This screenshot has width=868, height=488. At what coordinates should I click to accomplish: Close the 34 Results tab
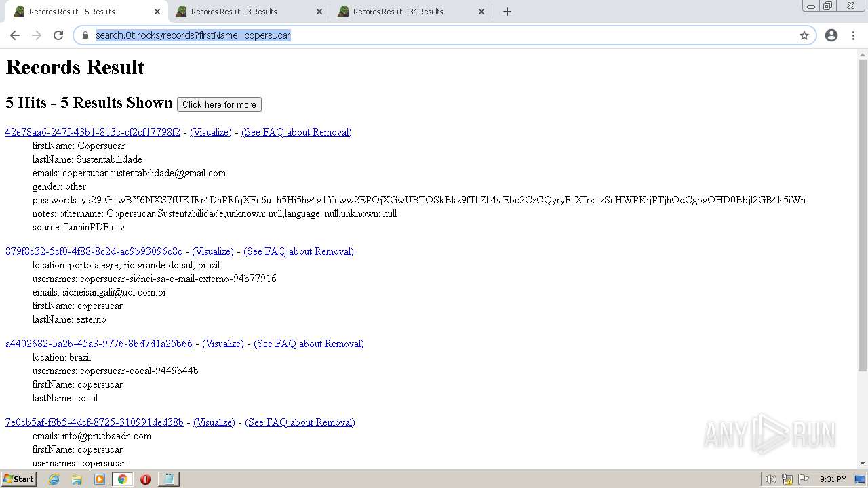[x=481, y=12]
